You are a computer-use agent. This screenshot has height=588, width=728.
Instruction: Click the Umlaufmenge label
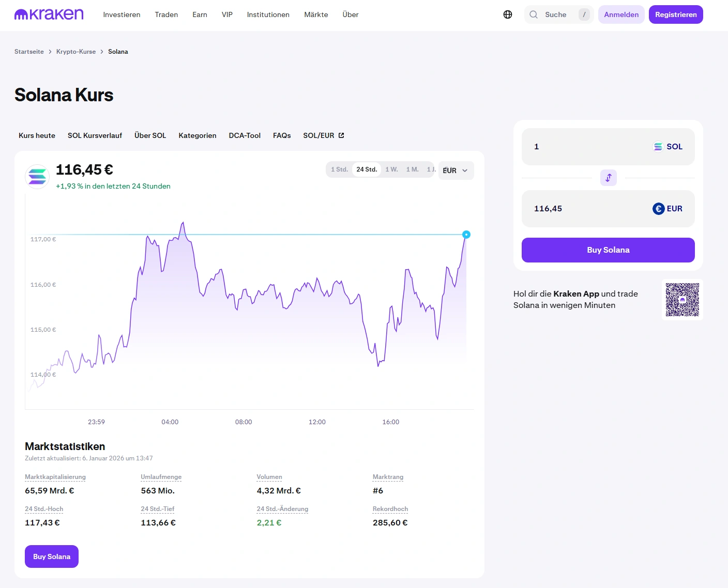coord(161,477)
